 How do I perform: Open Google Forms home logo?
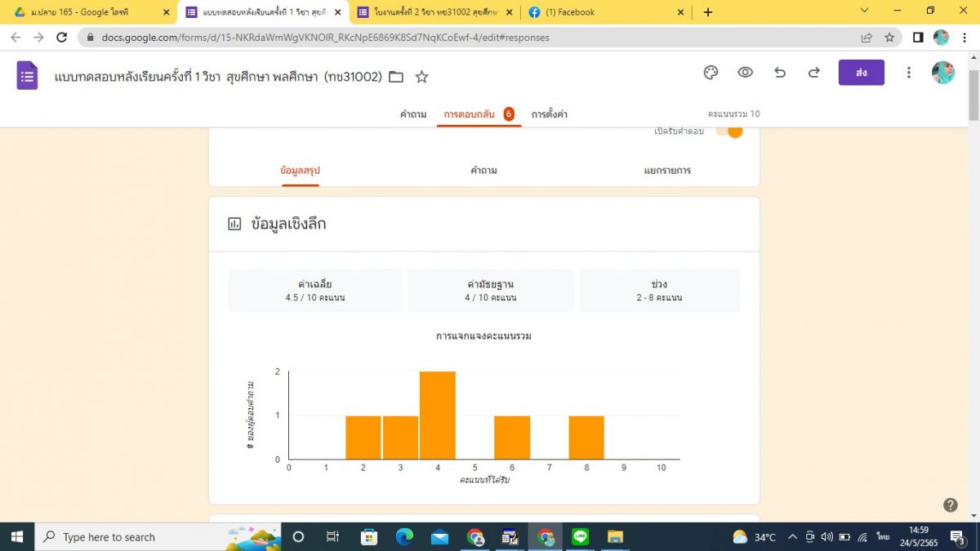pyautogui.click(x=27, y=76)
